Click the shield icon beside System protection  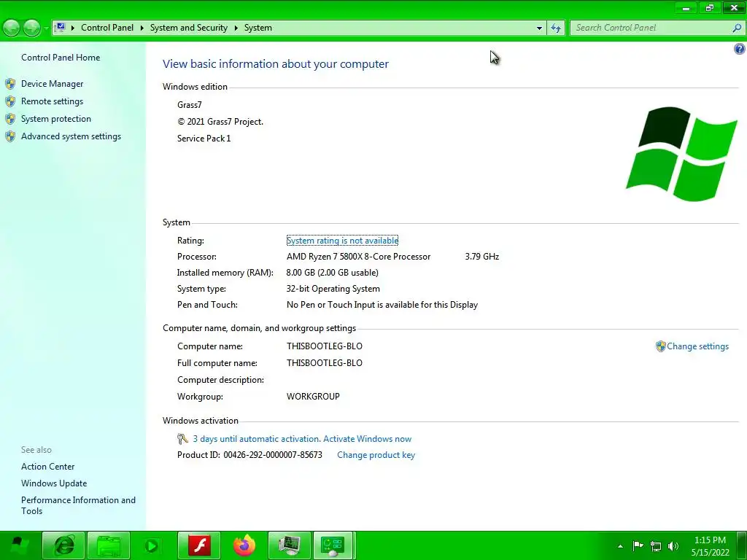point(10,119)
